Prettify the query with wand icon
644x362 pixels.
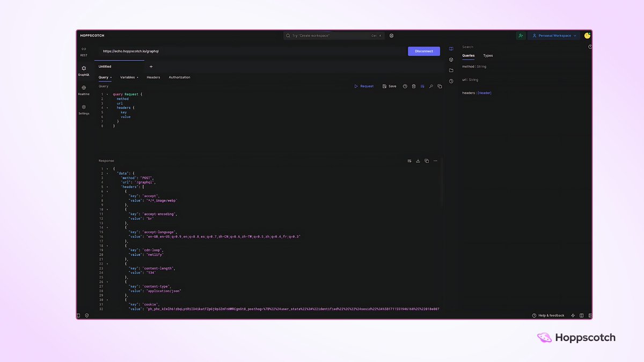click(x=431, y=86)
